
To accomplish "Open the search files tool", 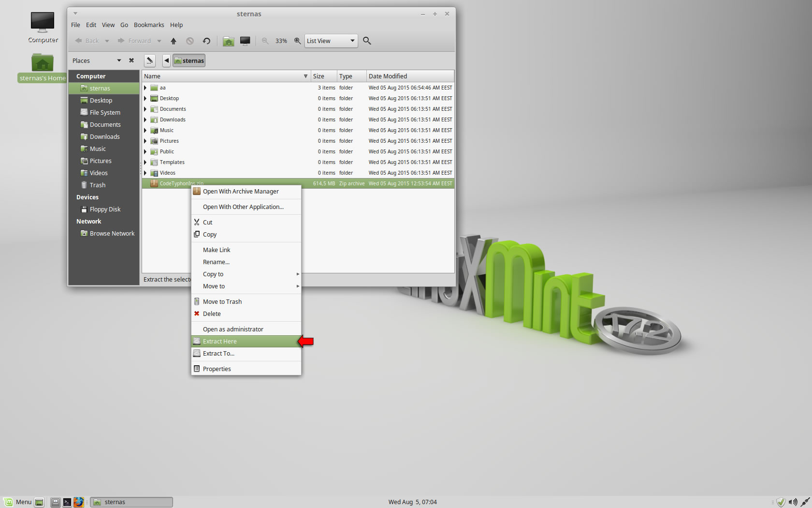I will 367,41.
